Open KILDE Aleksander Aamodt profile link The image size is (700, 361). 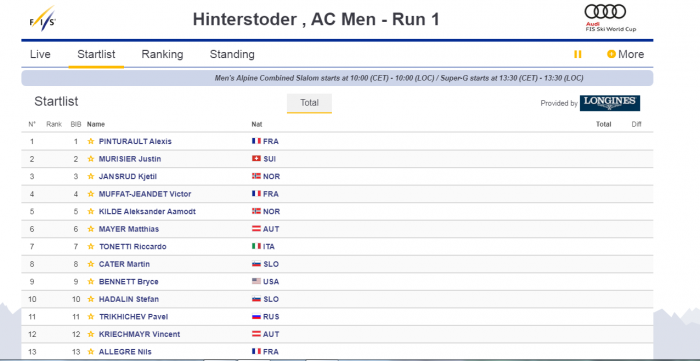click(147, 212)
